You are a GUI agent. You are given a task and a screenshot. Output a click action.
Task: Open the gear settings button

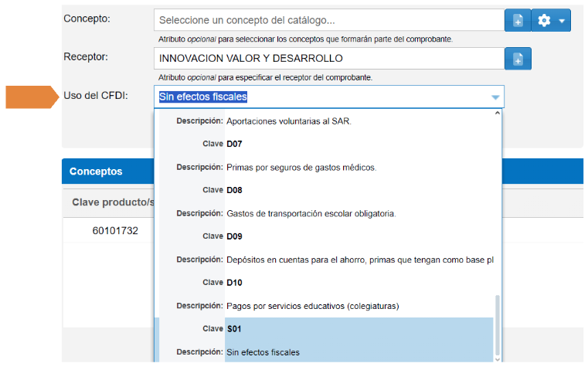[551, 20]
